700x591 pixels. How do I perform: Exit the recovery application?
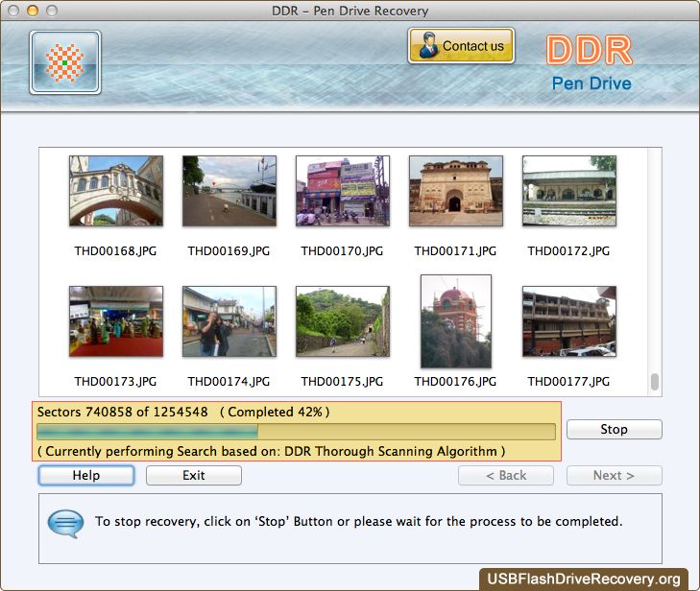[194, 475]
